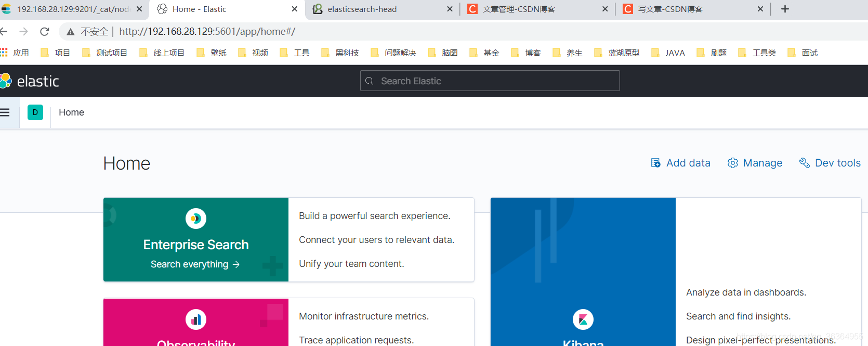Screen dimensions: 868x346
Task: Click the Dev tools wrench icon
Action: pyautogui.click(x=805, y=163)
